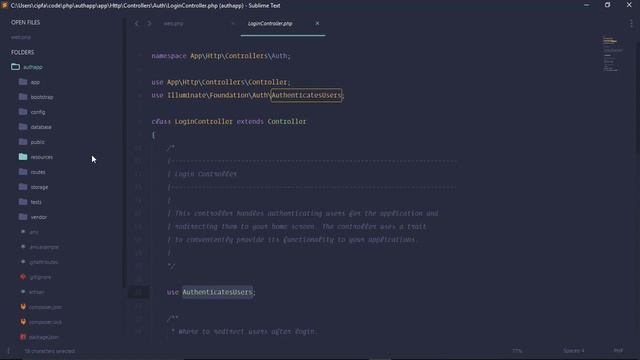The height and width of the screenshot is (360, 640).
Task: Open the tab options menu at far right
Action: pyautogui.click(x=631, y=24)
